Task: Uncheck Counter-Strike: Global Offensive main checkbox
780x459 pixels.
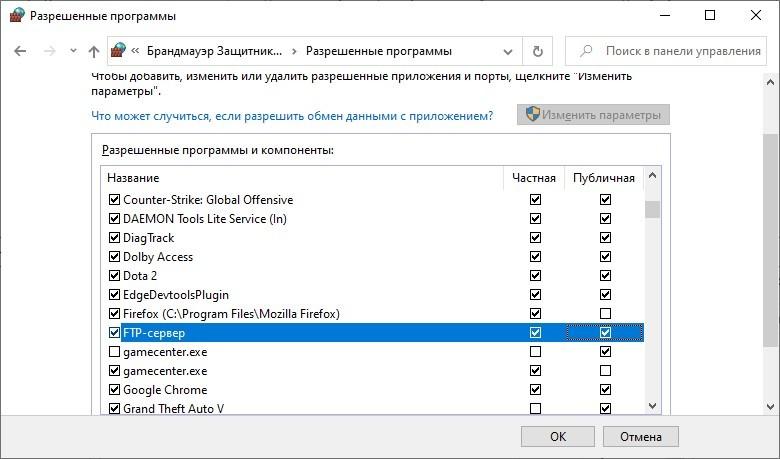Action: coord(114,199)
